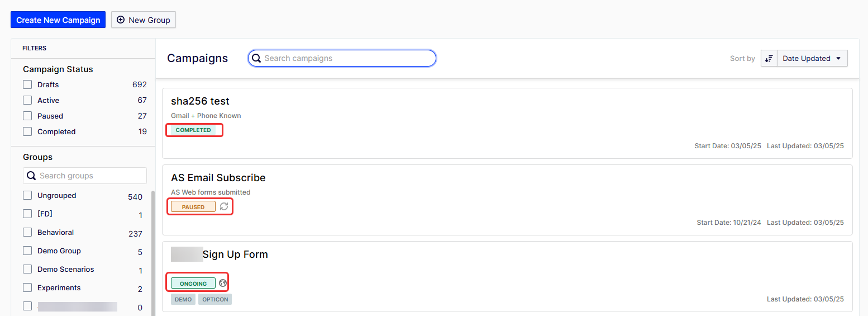
Task: Tick the Drafts status checkbox
Action: 27,85
